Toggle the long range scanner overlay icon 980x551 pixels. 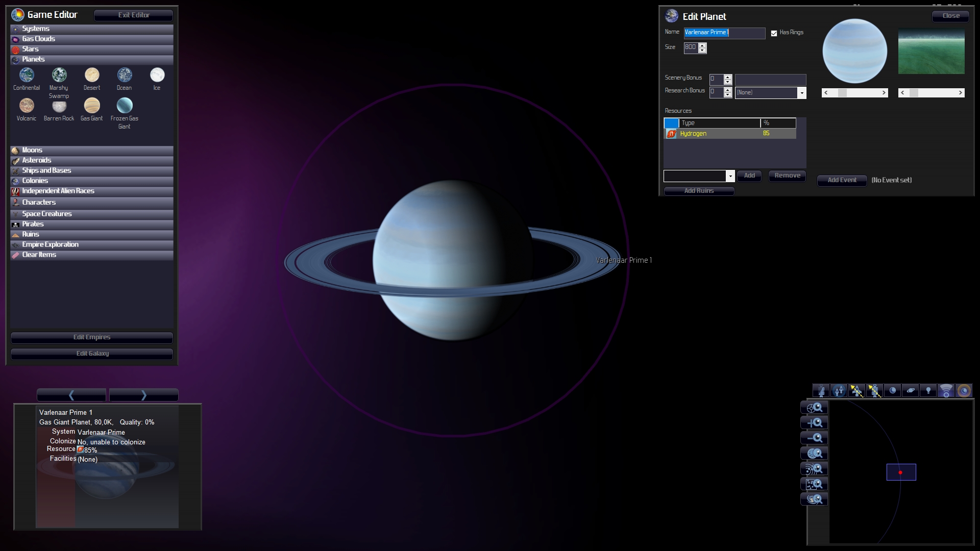946,391
